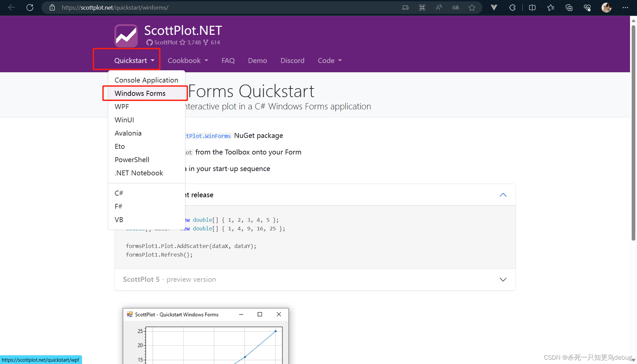Open the FAQ page

pos(228,60)
